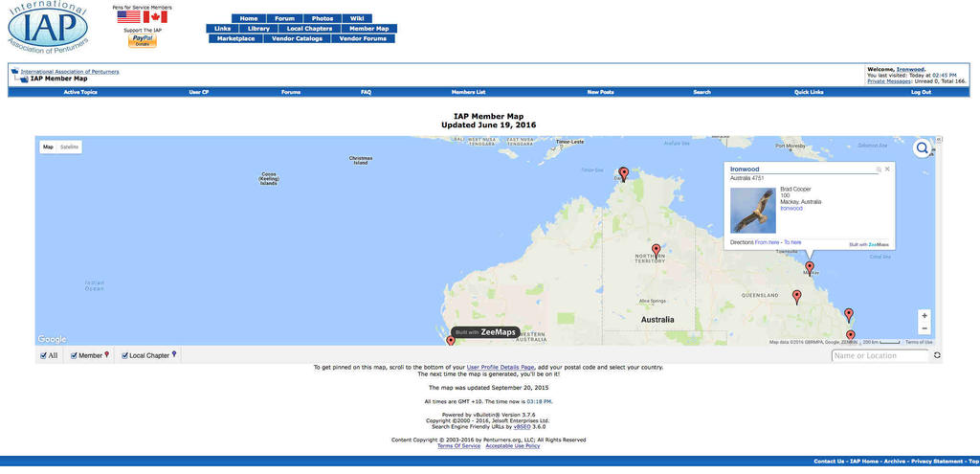This screenshot has height=474, width=980.
Task: Open the Marketplace menu item
Action: coord(235,38)
